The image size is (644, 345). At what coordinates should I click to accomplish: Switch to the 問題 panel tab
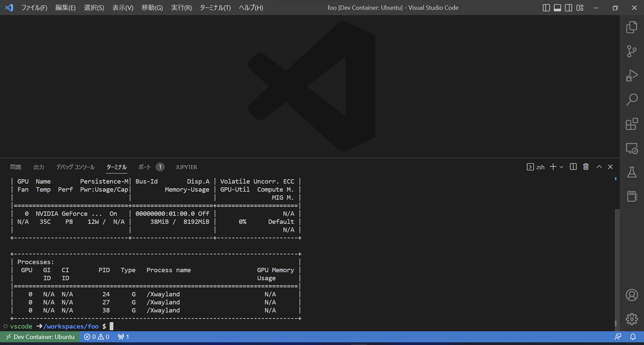click(16, 167)
